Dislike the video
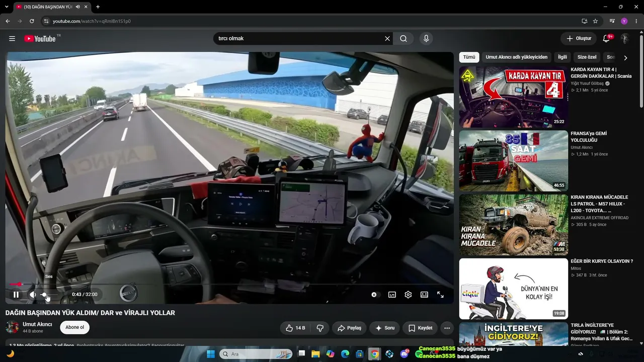Screen dimensions: 644x362 (x=320, y=328)
